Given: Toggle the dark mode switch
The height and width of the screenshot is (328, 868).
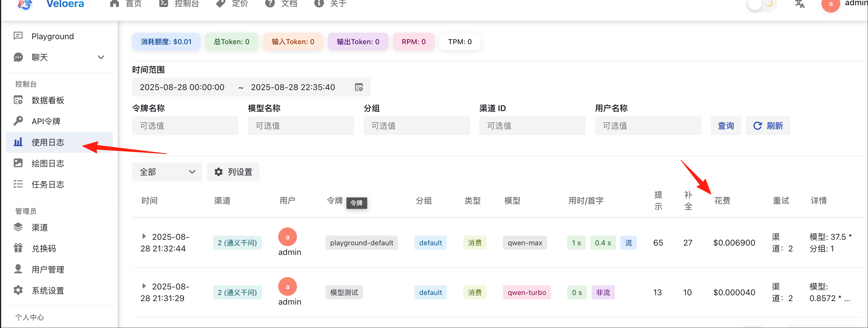Looking at the screenshot, I should [762, 4].
